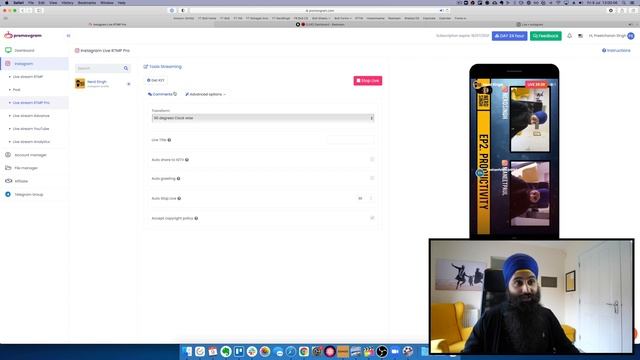The image size is (640, 360).
Task: Open the Affiliate page icon
Action: click(x=8, y=181)
